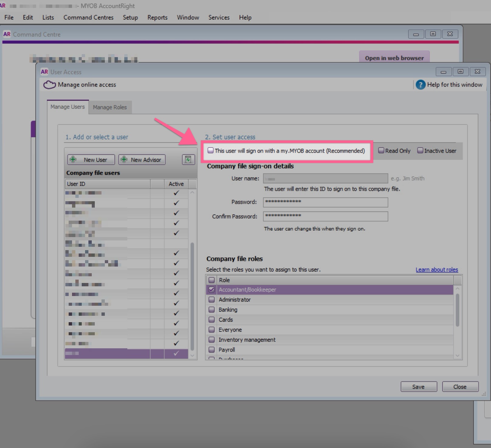Click the Password input field

tap(325, 202)
